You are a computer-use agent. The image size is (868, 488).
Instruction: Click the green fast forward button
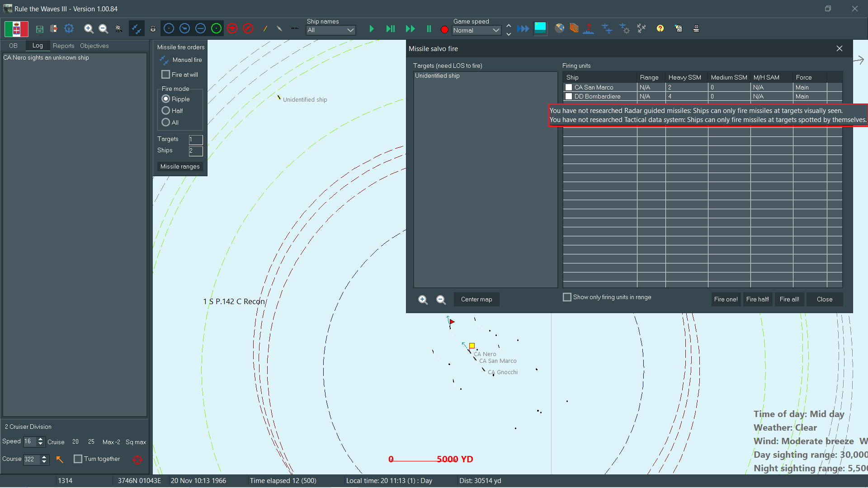pyautogui.click(x=410, y=29)
